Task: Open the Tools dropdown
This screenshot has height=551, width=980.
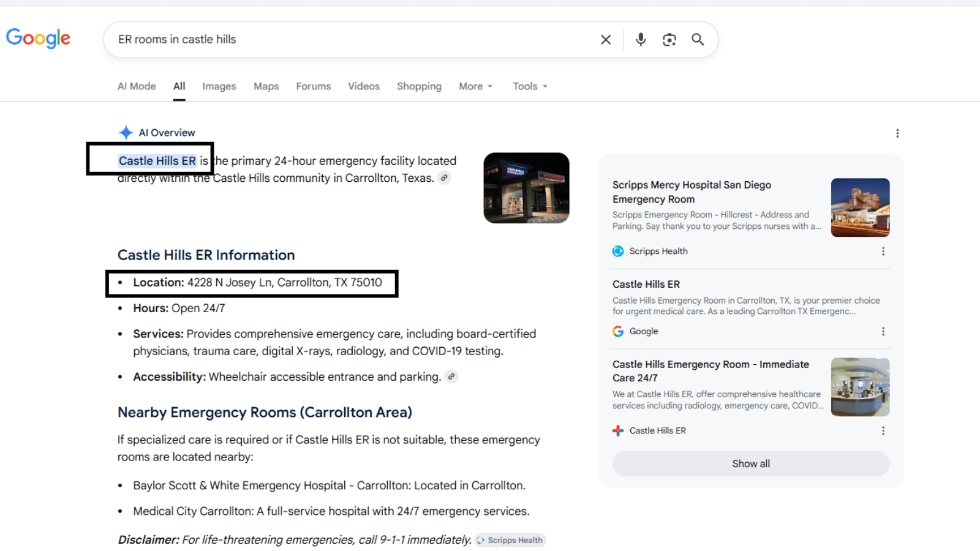Action: [x=530, y=86]
